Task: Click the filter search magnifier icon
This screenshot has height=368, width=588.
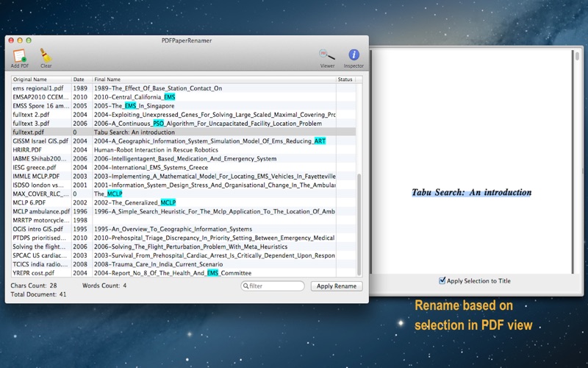Action: pos(247,286)
